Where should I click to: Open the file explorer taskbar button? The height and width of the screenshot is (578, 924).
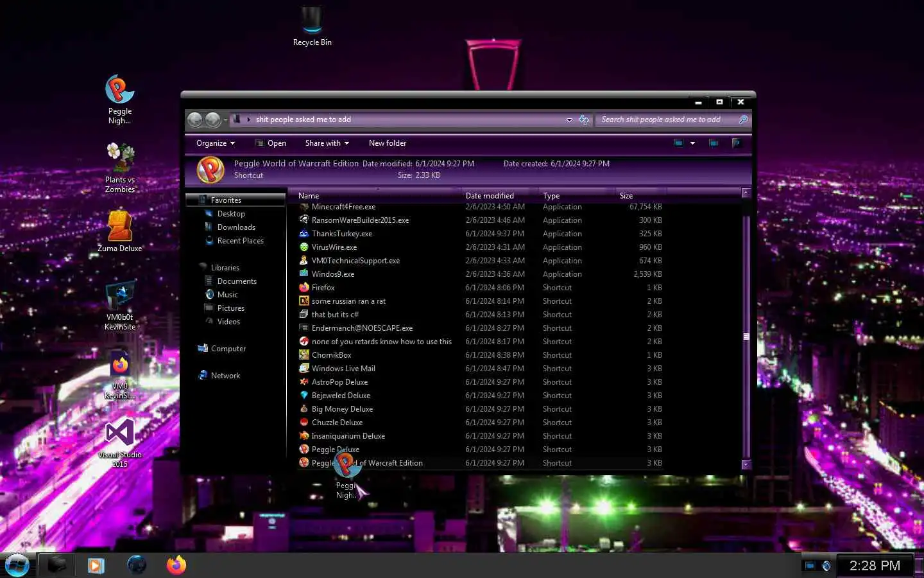pos(58,565)
